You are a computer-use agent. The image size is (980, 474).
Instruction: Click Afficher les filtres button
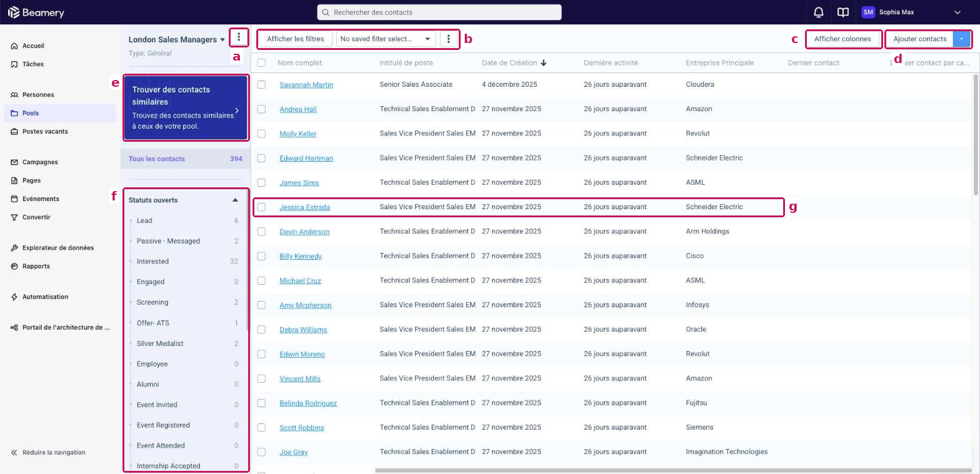tap(296, 39)
